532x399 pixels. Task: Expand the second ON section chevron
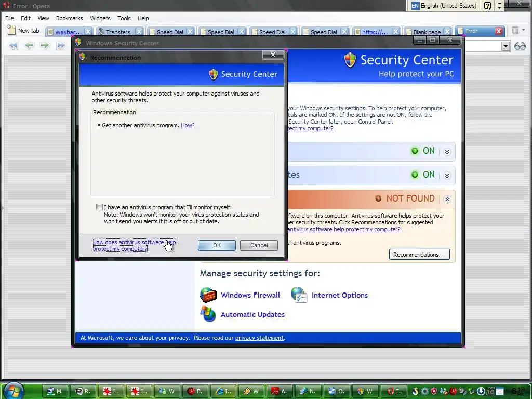click(x=447, y=176)
